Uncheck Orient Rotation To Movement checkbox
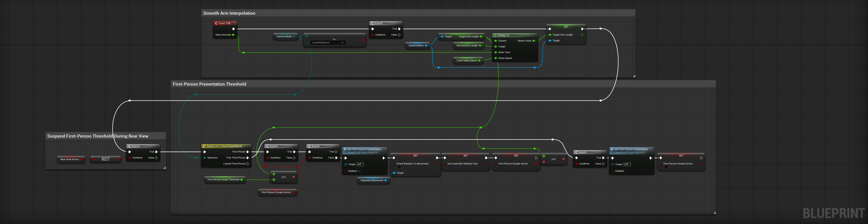This screenshot has width=868, height=224. pyautogui.click(x=399, y=167)
